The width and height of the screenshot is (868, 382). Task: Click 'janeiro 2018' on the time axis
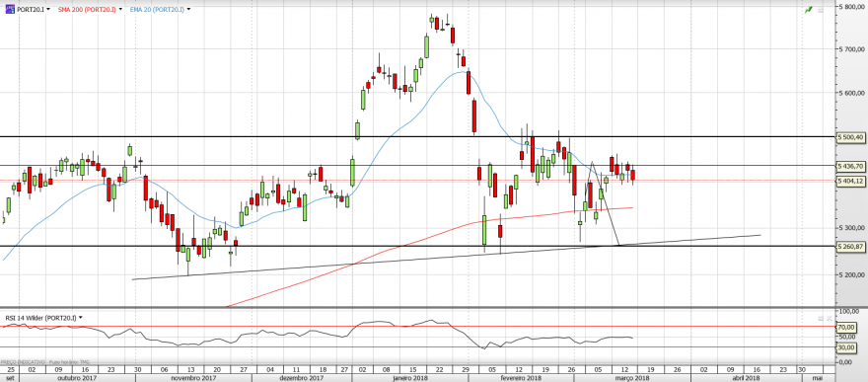coord(410,378)
